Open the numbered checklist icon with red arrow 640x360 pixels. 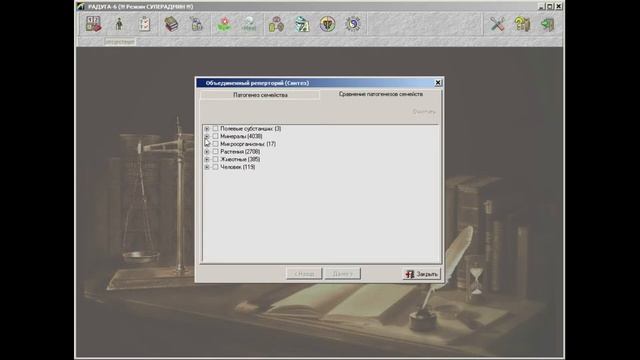point(93,24)
